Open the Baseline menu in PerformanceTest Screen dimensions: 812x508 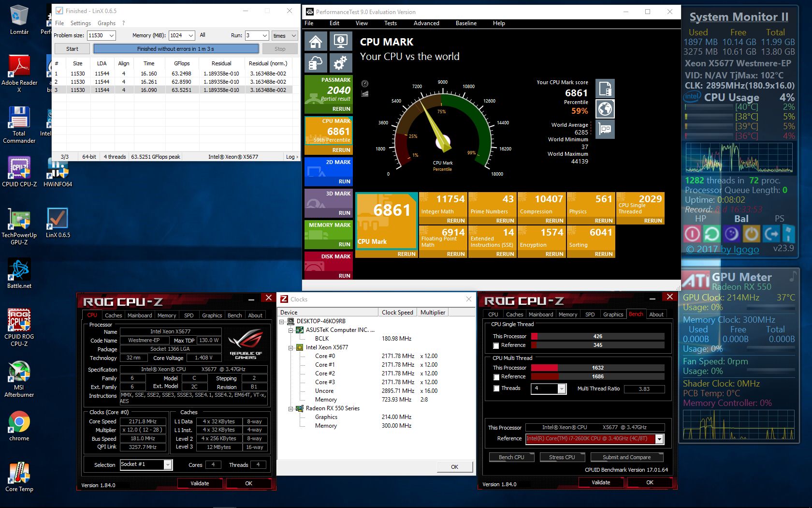point(466,23)
